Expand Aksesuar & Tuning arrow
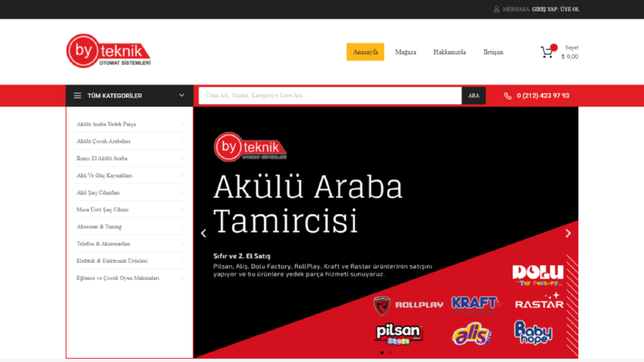 click(182, 226)
